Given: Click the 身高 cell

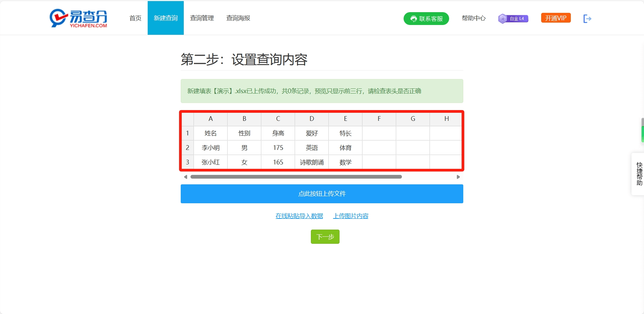Looking at the screenshot, I should click(x=278, y=133).
